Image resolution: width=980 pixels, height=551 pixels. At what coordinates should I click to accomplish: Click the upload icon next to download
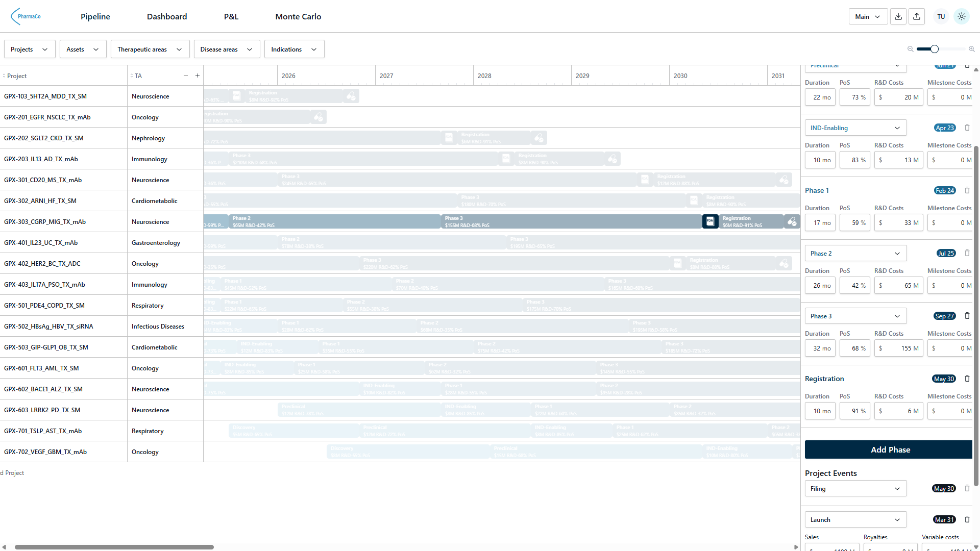point(917,16)
